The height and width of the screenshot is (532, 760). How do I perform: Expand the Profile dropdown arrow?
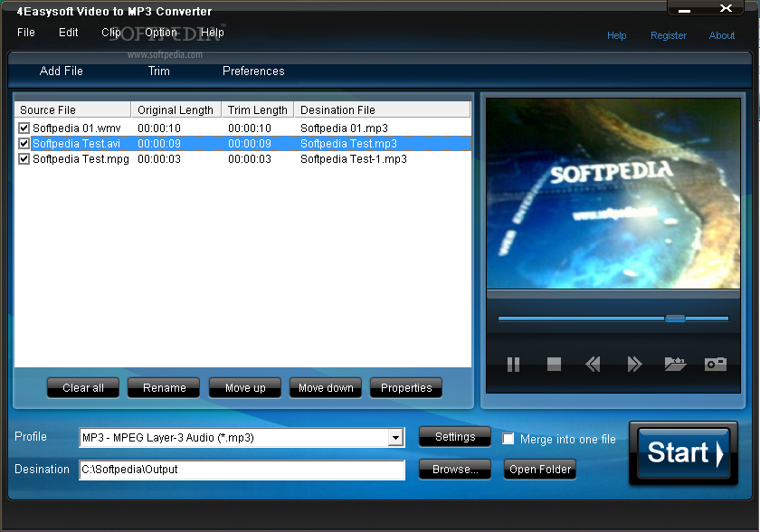coord(396,438)
